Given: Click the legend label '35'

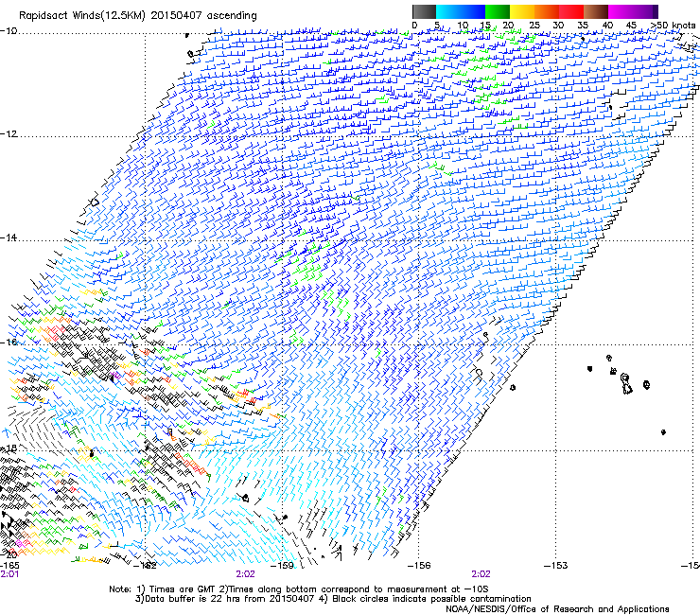Looking at the screenshot, I should pos(583,26).
